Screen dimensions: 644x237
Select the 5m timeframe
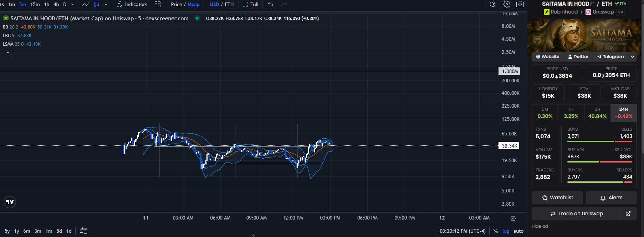[22, 4]
